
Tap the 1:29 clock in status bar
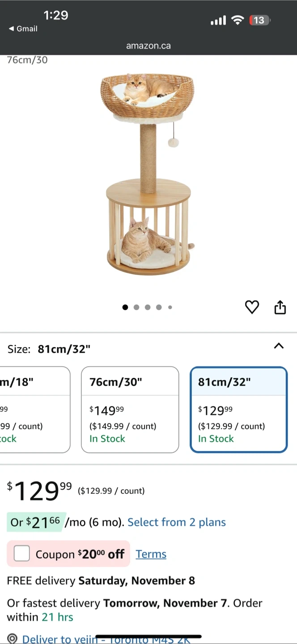[55, 15]
